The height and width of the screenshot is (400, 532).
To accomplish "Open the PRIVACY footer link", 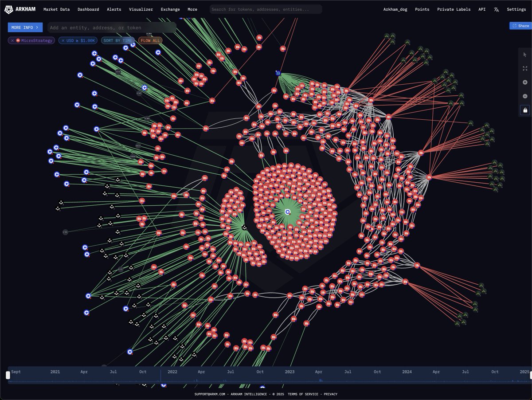I will coord(330,394).
